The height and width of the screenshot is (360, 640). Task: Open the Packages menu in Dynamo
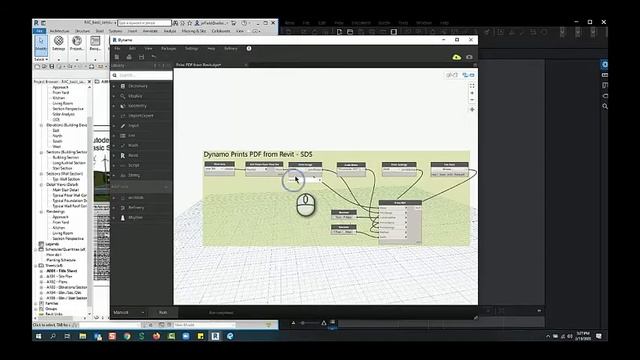pos(168,49)
